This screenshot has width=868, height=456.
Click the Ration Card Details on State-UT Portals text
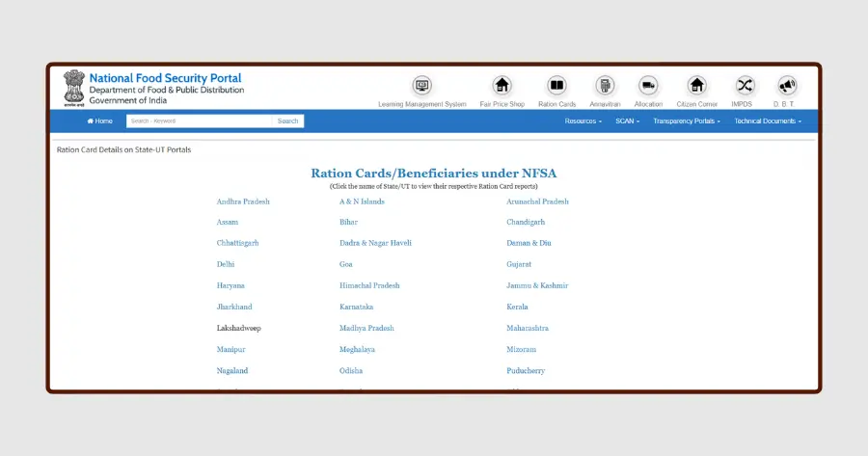pyautogui.click(x=123, y=149)
